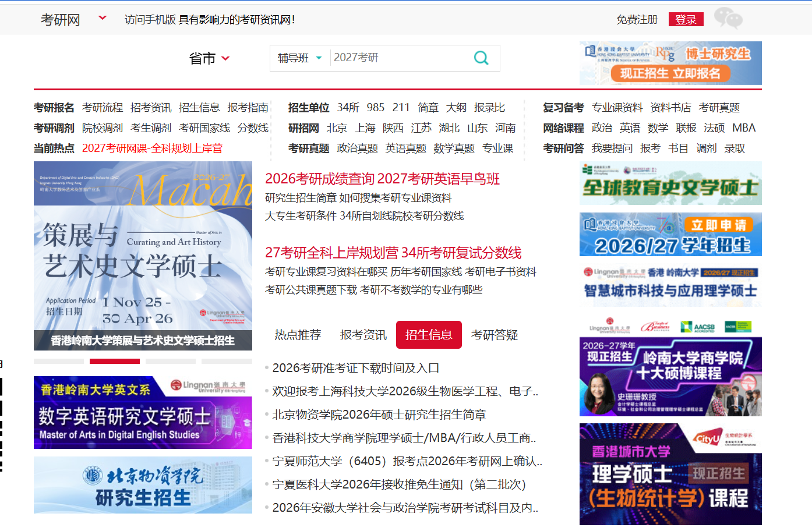Screen dimensions: 812x531
Task: Click the green search magnifier icon
Action: [481, 58]
